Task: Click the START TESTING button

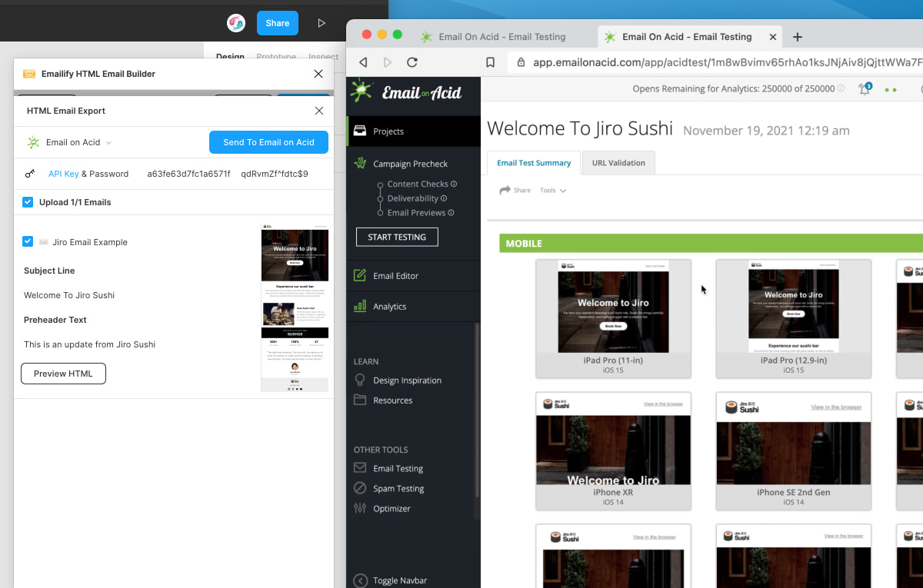Action: click(x=397, y=237)
